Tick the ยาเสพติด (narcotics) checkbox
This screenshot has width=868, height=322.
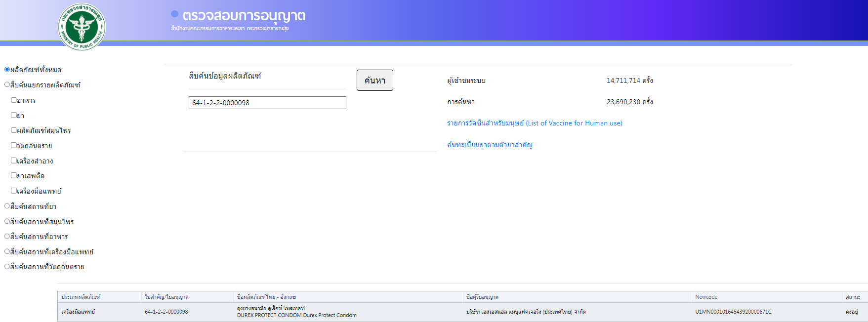tap(14, 176)
